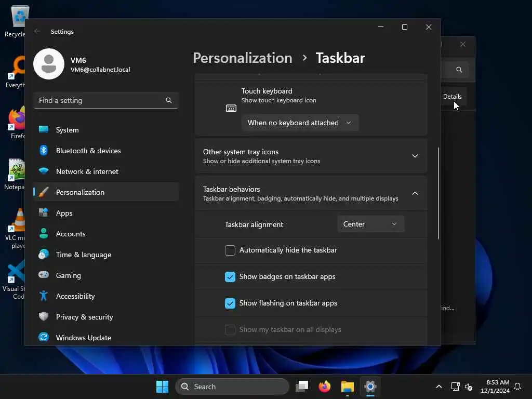Viewport: 532px width, 399px height.
Task: Click the network status tray icon
Action: 455,387
